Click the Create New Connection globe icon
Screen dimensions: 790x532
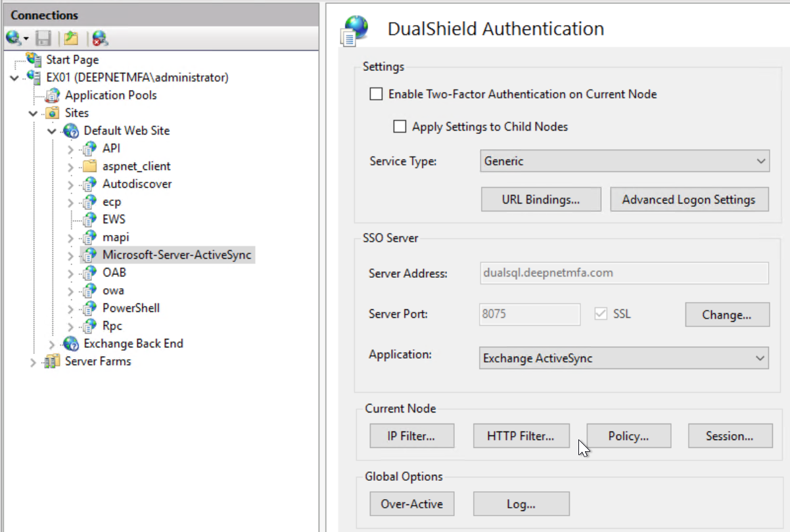pos(12,38)
